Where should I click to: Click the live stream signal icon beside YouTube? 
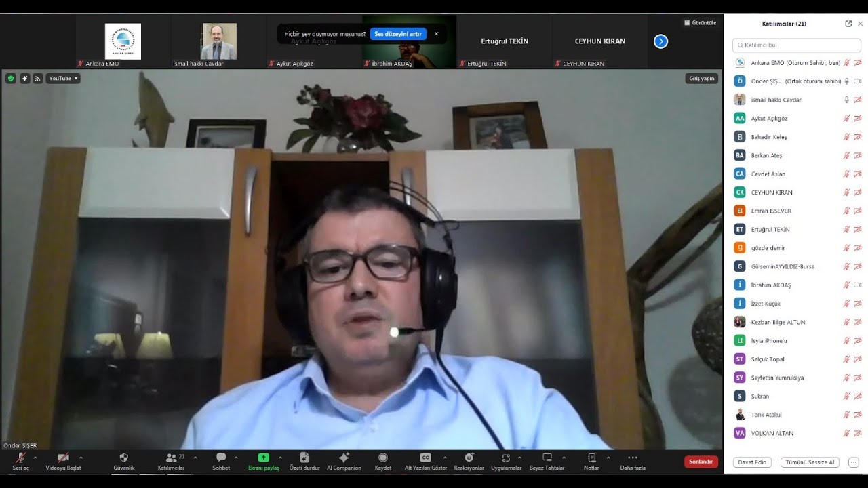pyautogui.click(x=38, y=79)
